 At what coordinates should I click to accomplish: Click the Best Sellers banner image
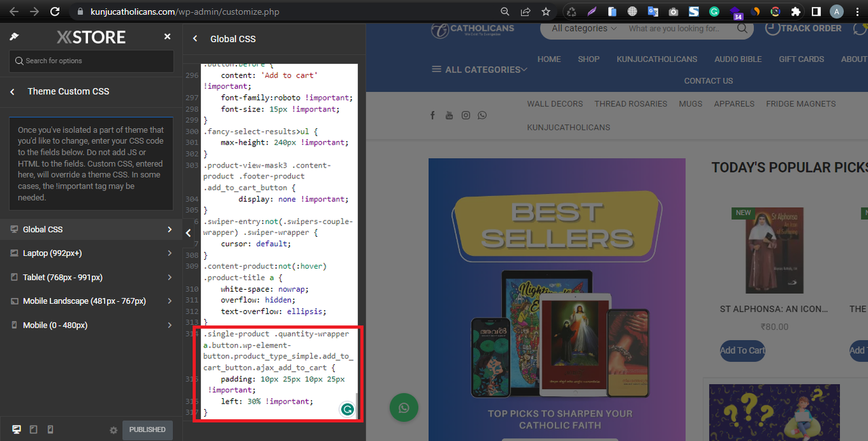click(x=557, y=299)
